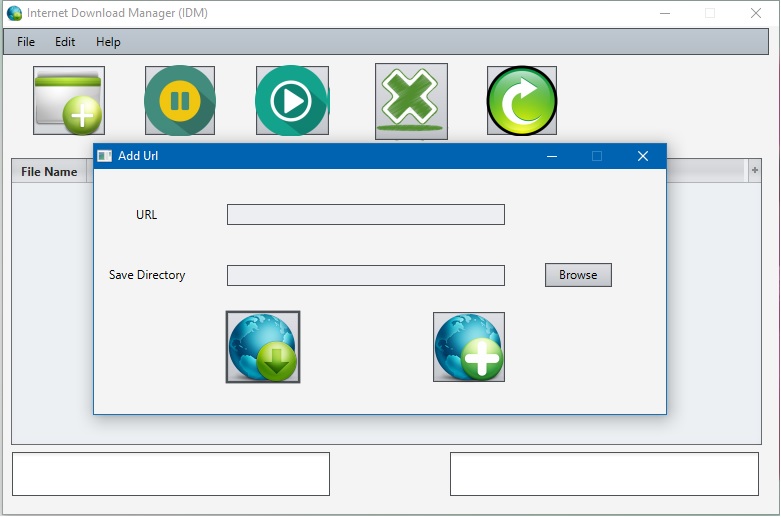The height and width of the screenshot is (517, 781).
Task: Click into the URL input field
Action: 366,215
